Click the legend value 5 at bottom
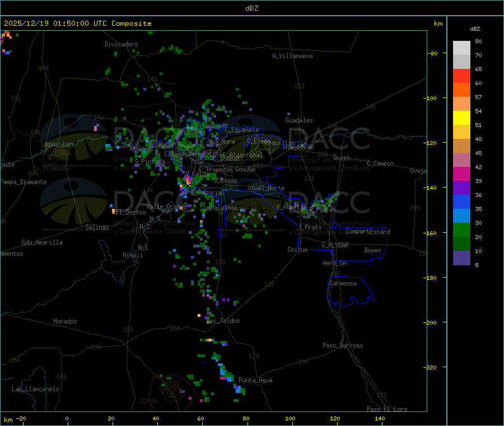The height and width of the screenshot is (426, 504). (x=477, y=265)
